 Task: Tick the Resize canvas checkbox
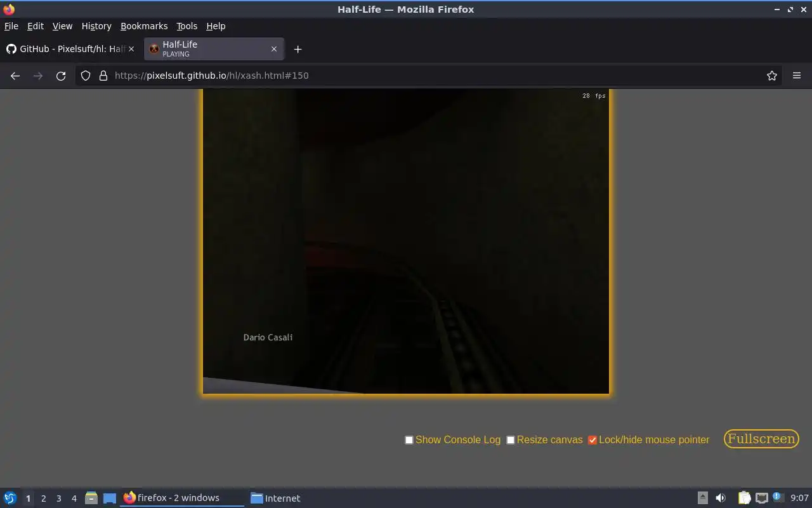[511, 440]
